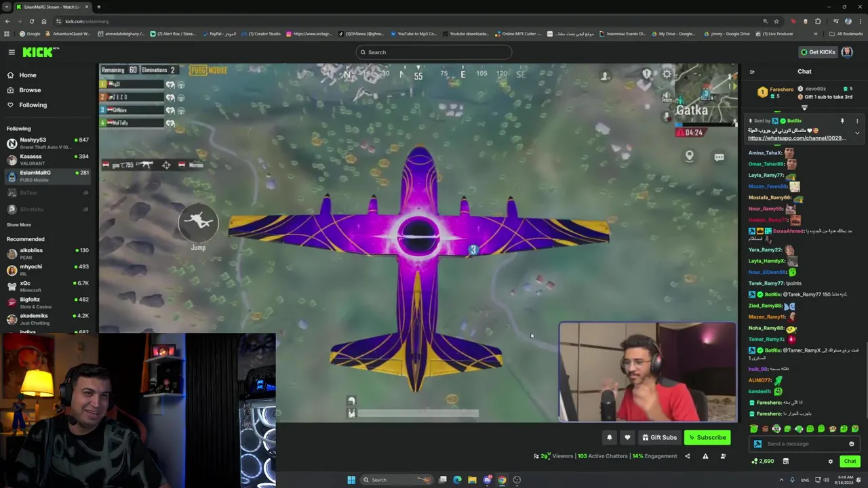Open the emote picker in chat
Viewport: 868px width, 488px height.
[x=852, y=444]
